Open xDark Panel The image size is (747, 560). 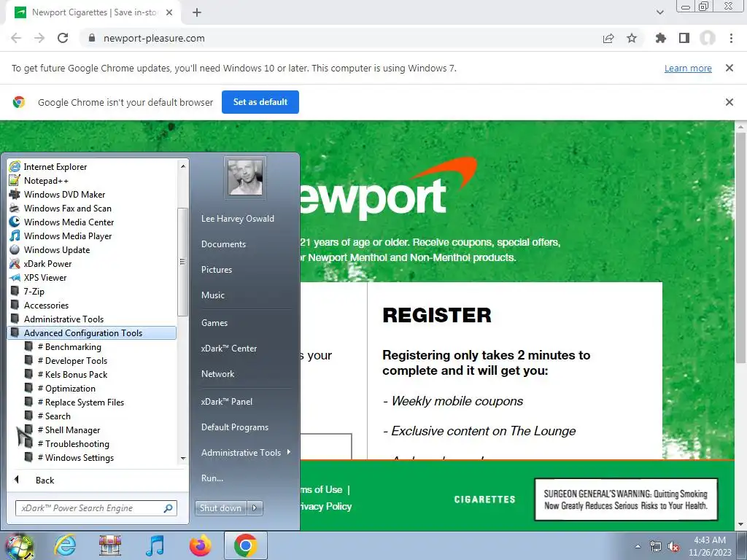tap(227, 402)
